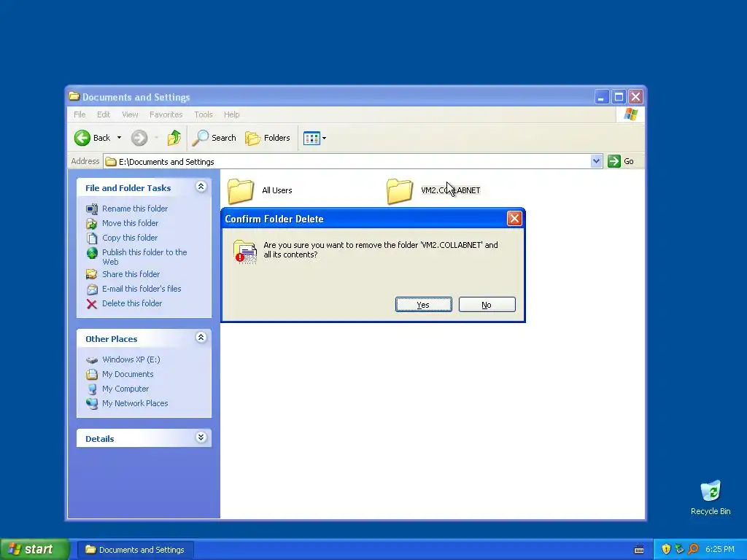Click the security shield tray icon
747x560 pixels.
[x=666, y=550]
